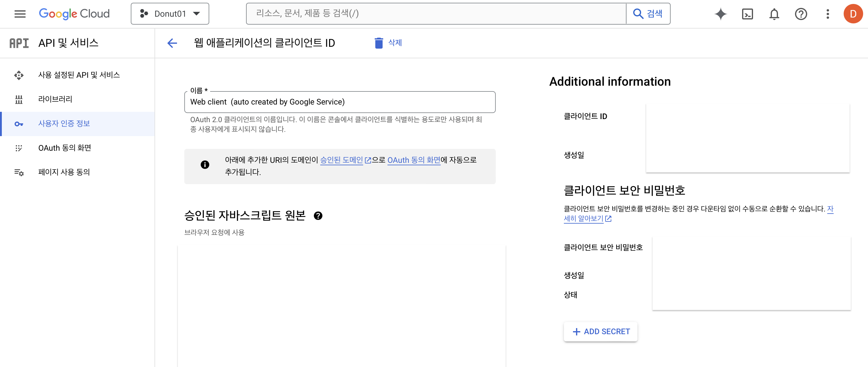Click the external link icon after 승인된 도메인
Image resolution: width=868 pixels, height=367 pixels.
point(368,160)
